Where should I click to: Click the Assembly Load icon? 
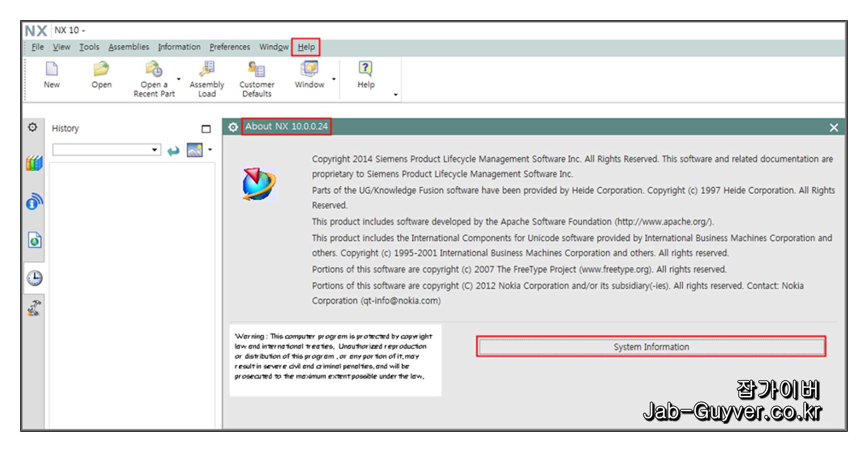(x=207, y=69)
